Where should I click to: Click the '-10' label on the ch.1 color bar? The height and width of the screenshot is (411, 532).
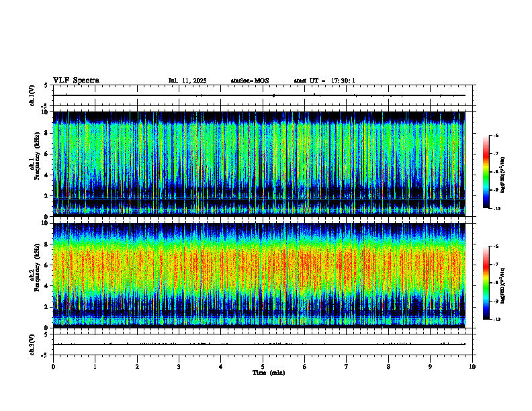[496, 209]
